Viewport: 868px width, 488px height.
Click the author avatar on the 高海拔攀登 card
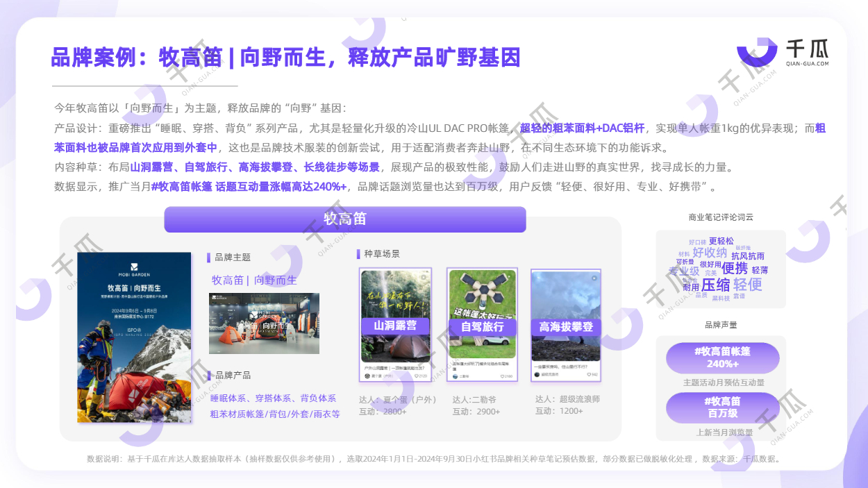click(x=537, y=374)
